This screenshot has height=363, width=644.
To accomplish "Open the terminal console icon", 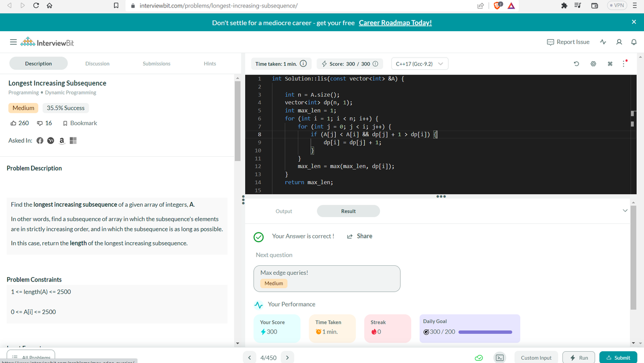I will (500, 358).
